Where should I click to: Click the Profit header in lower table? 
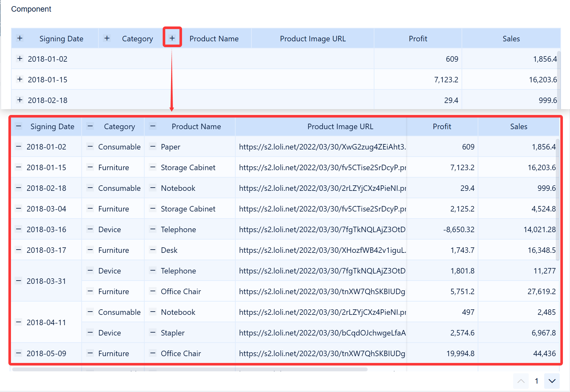[442, 127]
